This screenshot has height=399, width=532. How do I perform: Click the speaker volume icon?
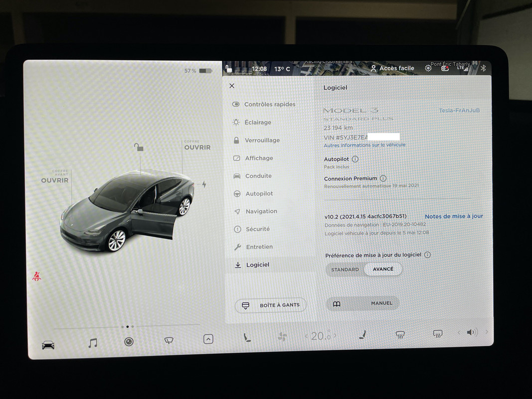click(x=472, y=332)
